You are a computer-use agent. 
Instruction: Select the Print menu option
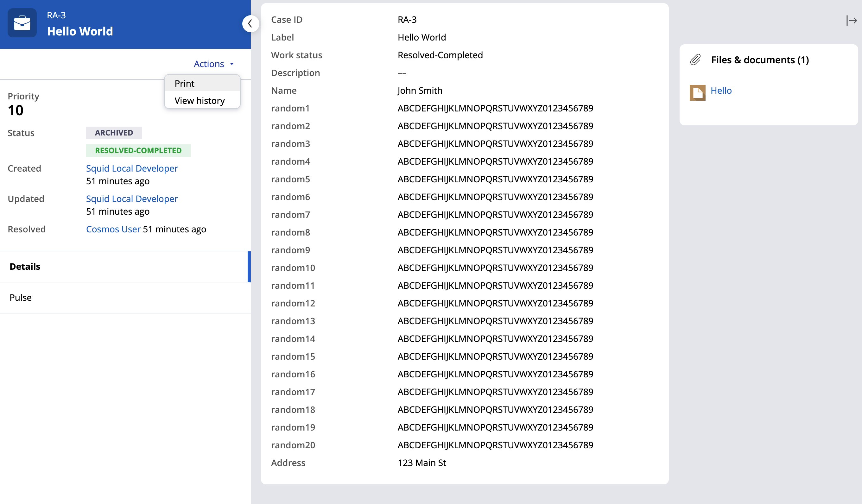click(x=184, y=83)
